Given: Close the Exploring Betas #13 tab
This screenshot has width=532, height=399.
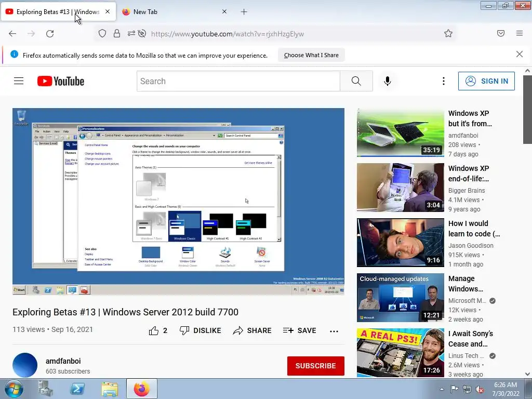Looking at the screenshot, I should [x=108, y=11].
